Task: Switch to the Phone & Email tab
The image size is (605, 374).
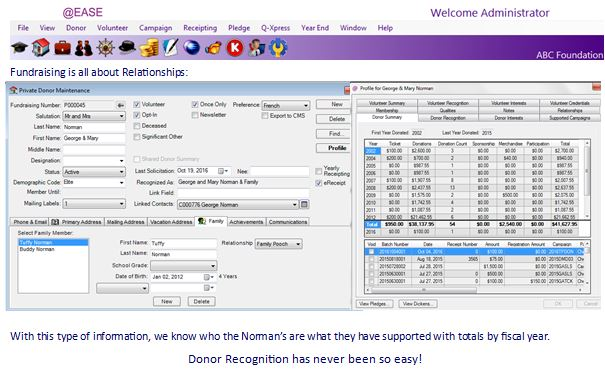Action: (x=30, y=222)
